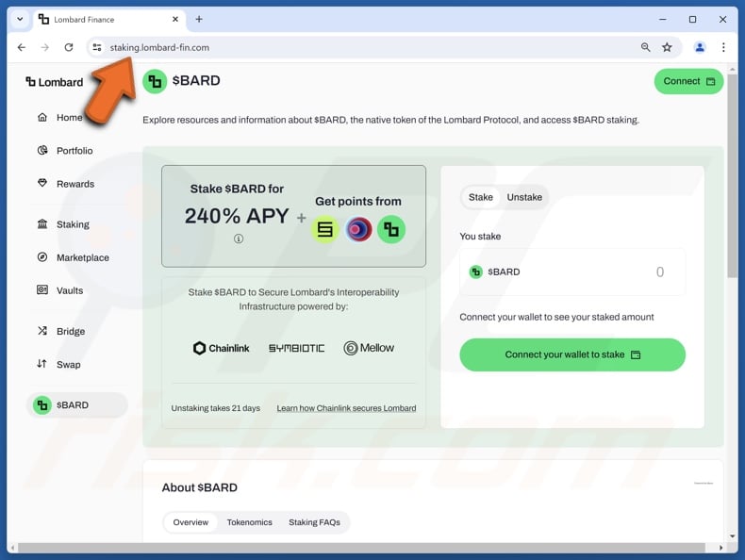The height and width of the screenshot is (560, 745).
Task: Select the Tokenomics tab
Action: [x=250, y=522]
